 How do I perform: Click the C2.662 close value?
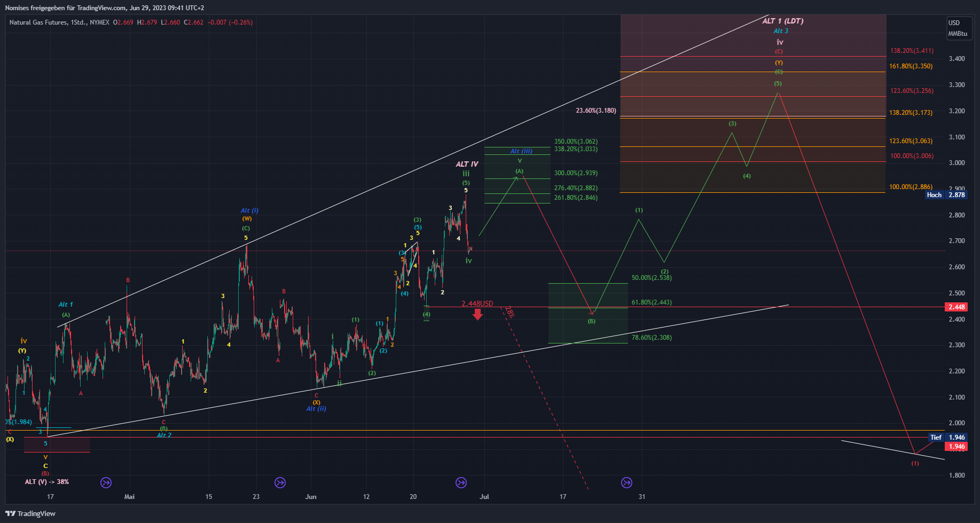[193, 22]
